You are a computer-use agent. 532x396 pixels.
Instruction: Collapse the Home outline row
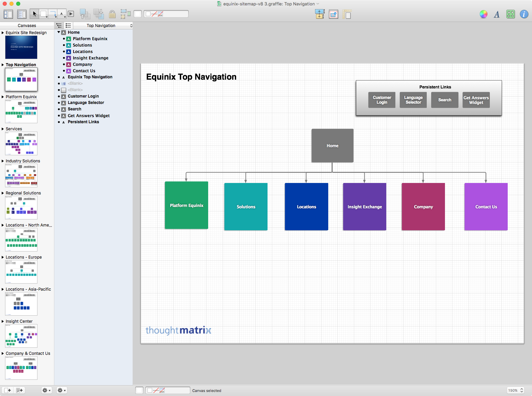pyautogui.click(x=59, y=32)
